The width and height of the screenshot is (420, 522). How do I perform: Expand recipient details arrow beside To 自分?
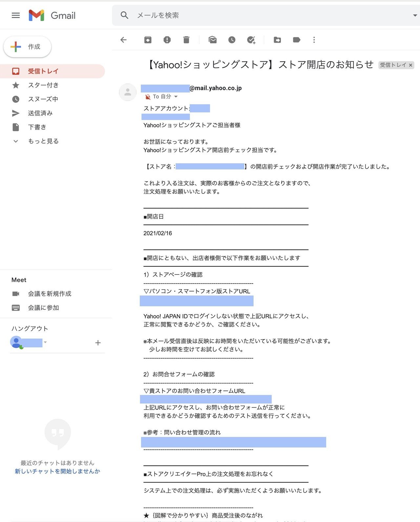(x=176, y=97)
